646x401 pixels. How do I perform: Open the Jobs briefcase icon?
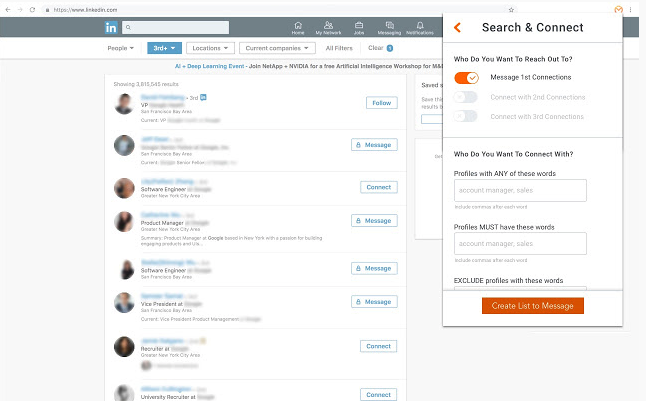[359, 28]
